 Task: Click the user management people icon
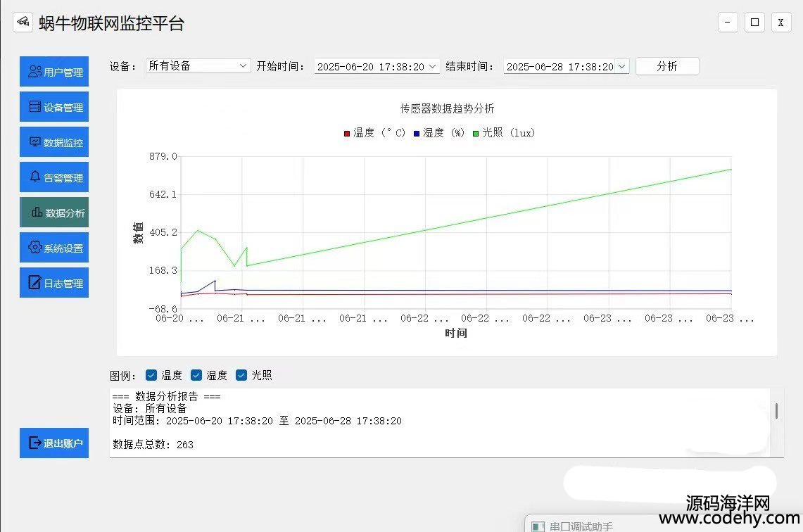[34, 72]
